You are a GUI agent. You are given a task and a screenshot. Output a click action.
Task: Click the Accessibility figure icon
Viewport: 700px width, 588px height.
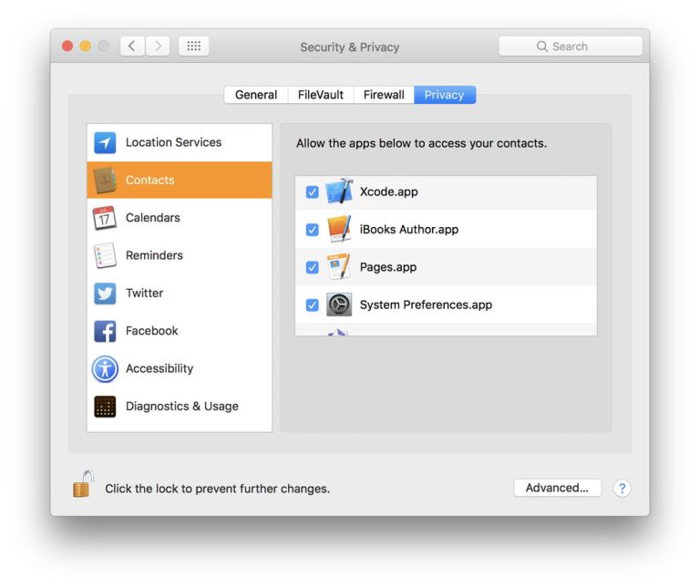click(105, 369)
